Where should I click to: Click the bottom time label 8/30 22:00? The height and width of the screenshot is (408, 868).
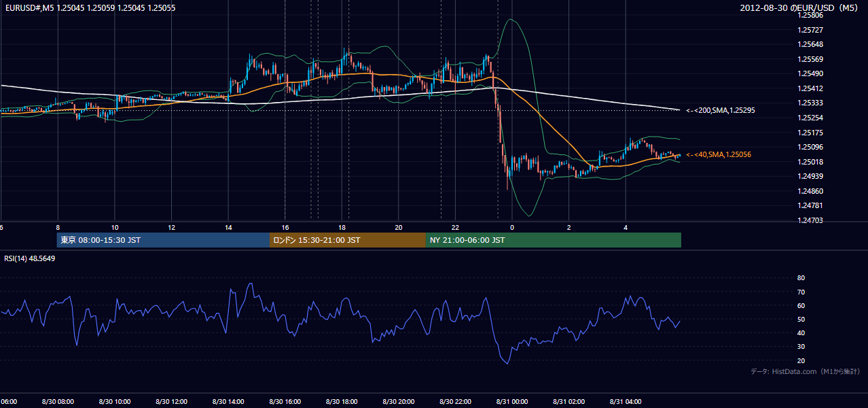pyautogui.click(x=455, y=402)
